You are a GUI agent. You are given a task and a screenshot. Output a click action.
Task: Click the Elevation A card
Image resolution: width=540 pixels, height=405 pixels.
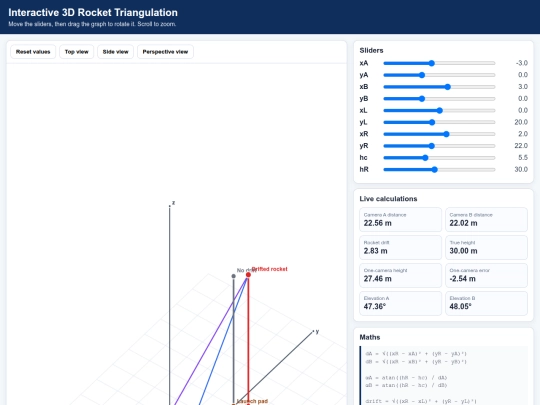click(x=401, y=303)
